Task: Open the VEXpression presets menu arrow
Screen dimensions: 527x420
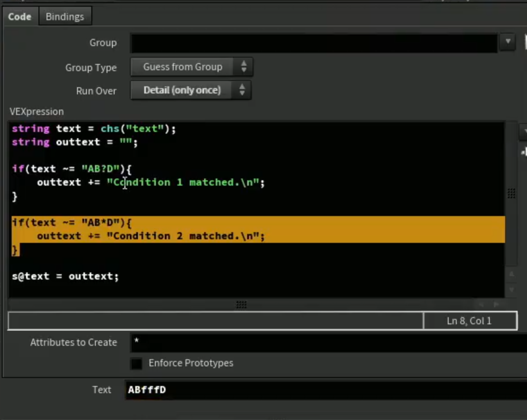Action: [523, 131]
